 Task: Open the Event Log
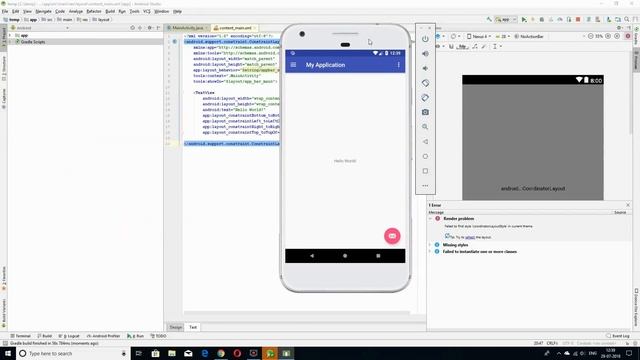click(x=618, y=336)
